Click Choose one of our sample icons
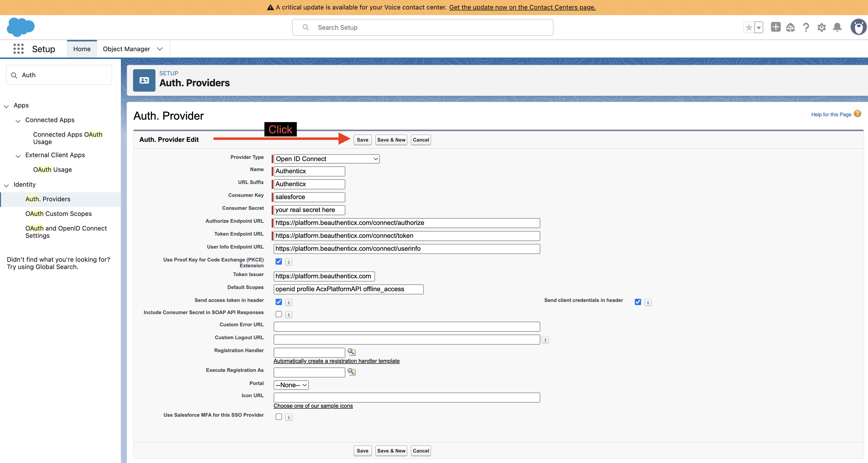The image size is (868, 463). tap(313, 406)
